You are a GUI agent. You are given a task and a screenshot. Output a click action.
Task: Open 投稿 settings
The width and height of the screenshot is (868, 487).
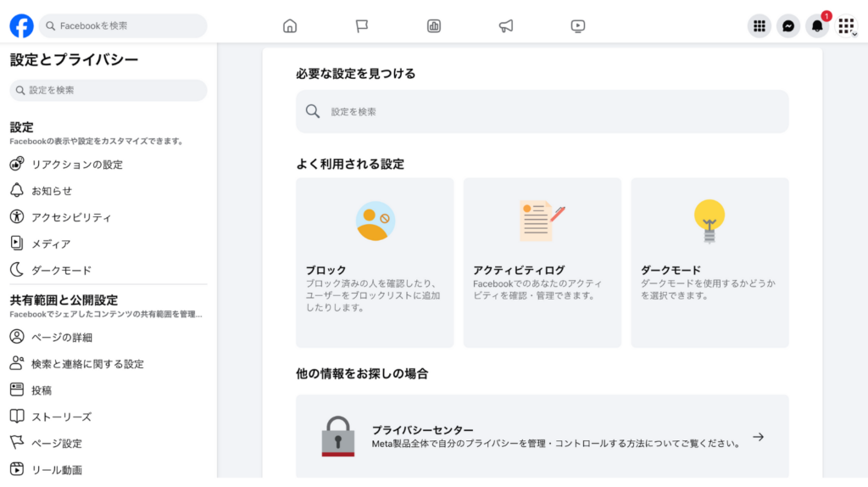point(42,390)
